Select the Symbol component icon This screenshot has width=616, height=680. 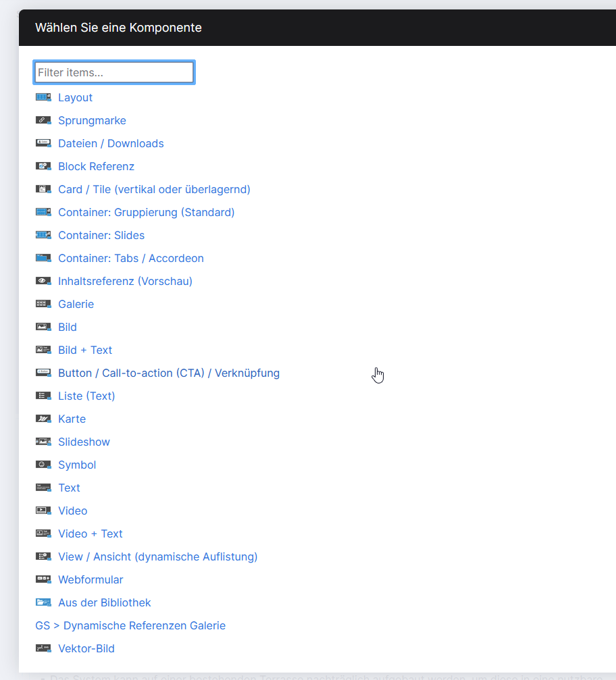(x=43, y=464)
